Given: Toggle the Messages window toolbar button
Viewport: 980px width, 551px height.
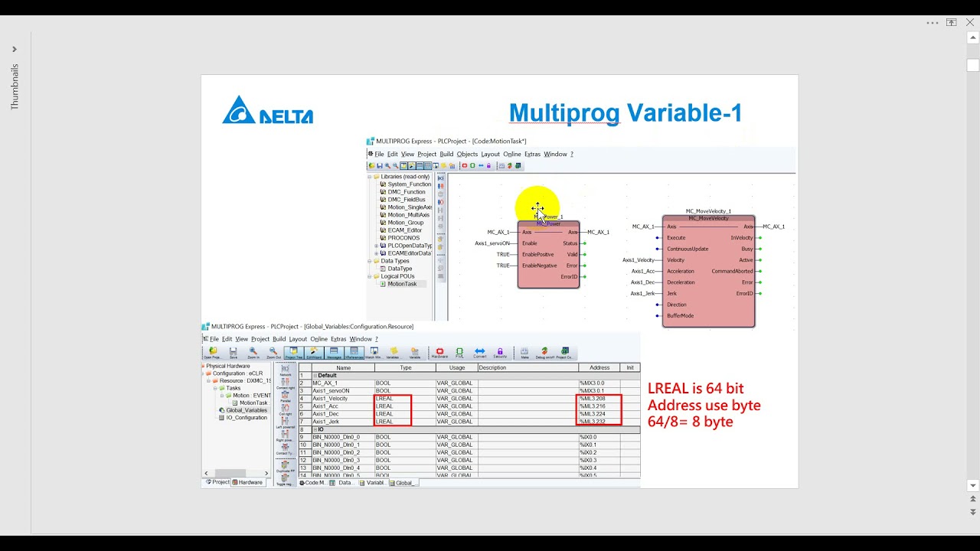Looking at the screenshot, I should (x=334, y=353).
